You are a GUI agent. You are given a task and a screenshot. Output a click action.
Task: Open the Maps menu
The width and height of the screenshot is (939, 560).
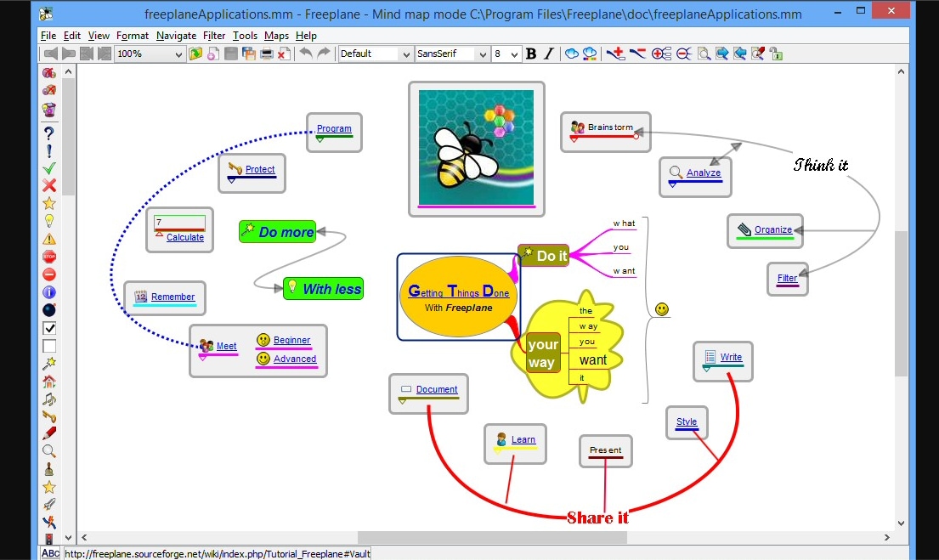click(276, 36)
